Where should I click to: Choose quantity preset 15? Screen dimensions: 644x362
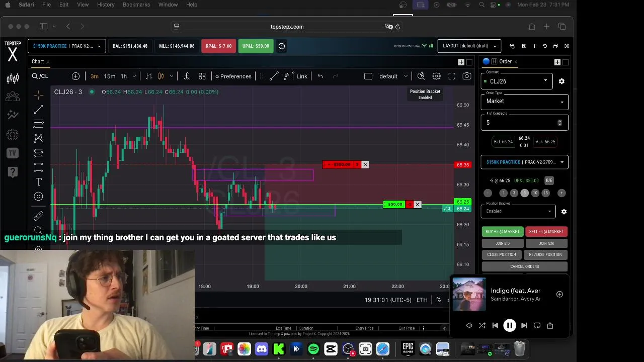[546, 193]
